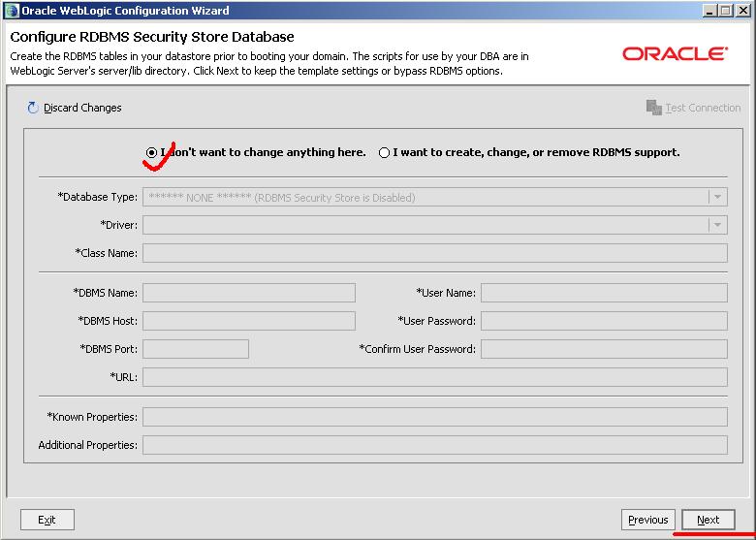Select "I don't want to change anything here"
The image size is (756, 540).
(152, 152)
